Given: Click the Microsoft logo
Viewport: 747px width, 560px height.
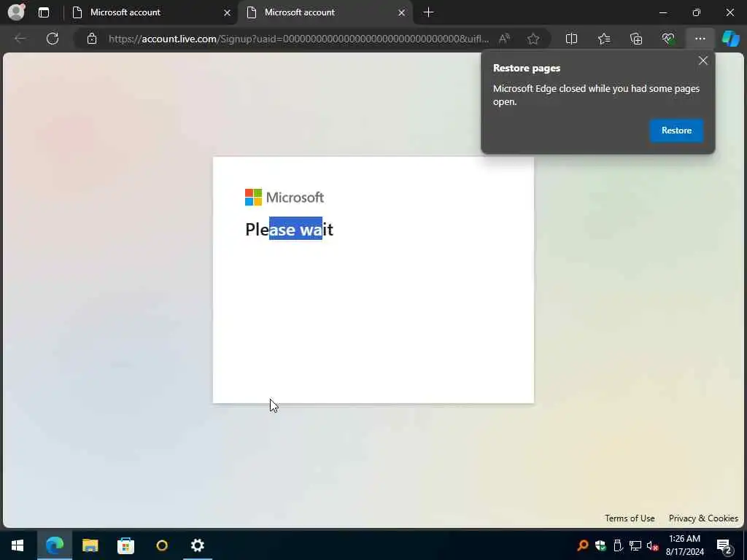Looking at the screenshot, I should point(285,197).
